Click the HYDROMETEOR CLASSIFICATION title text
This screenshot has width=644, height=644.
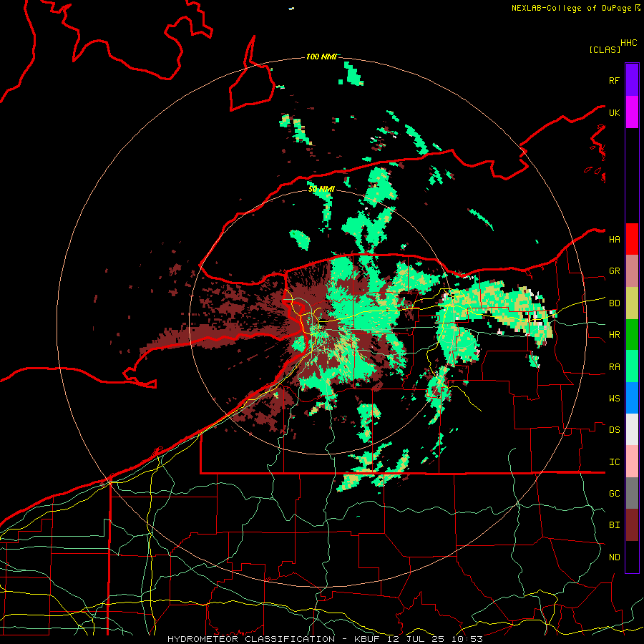point(251,639)
